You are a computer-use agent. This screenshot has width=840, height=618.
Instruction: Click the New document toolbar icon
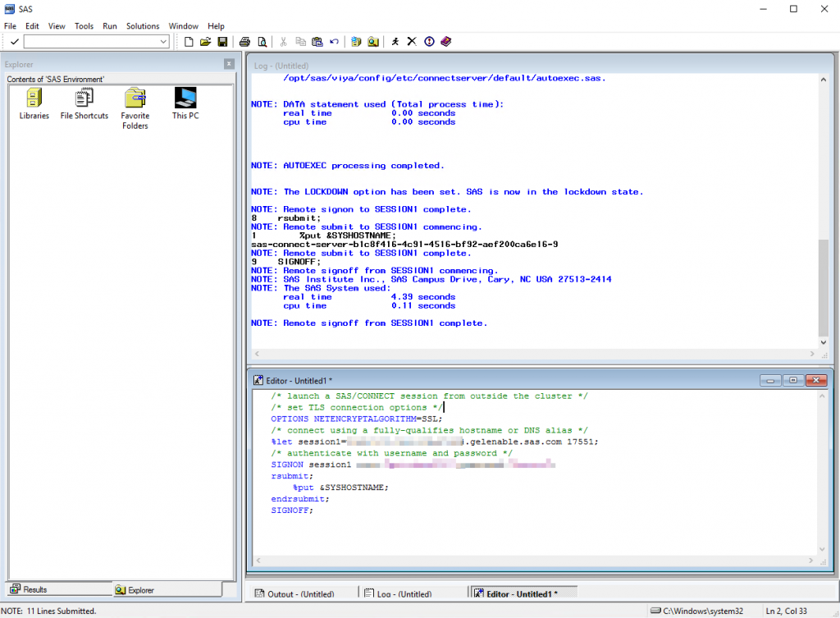189,42
